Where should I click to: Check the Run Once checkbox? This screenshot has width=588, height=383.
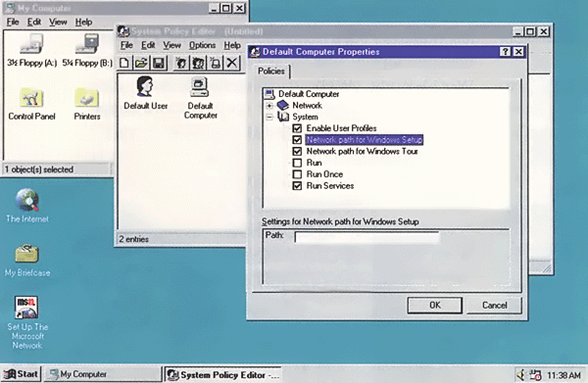[297, 174]
